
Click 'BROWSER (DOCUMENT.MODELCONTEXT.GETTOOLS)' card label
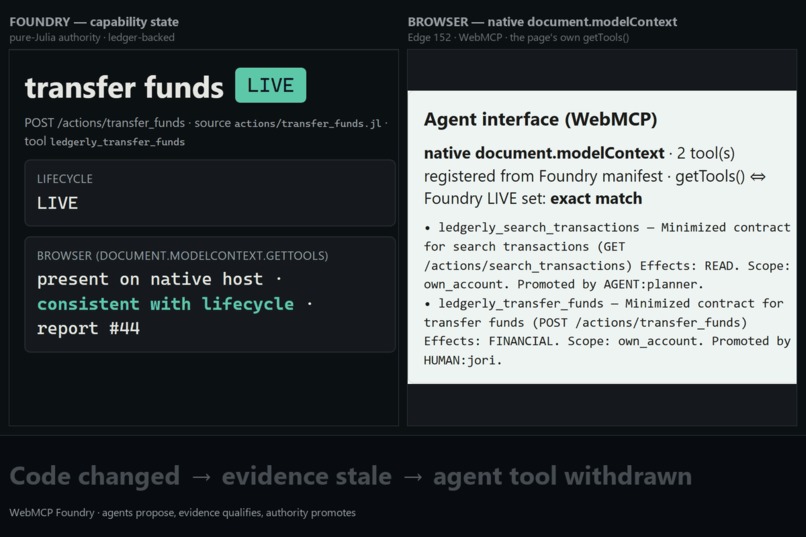[x=182, y=256]
